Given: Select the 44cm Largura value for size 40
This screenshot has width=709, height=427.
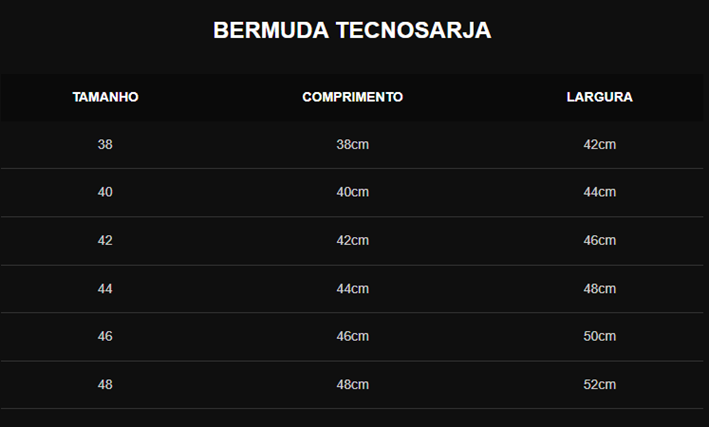Looking at the screenshot, I should click(x=599, y=192).
